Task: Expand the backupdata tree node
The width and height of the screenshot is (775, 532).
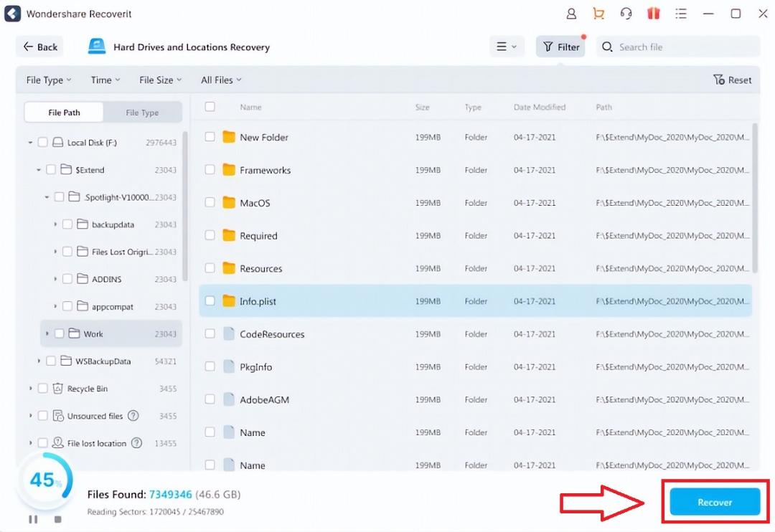Action: (55, 224)
